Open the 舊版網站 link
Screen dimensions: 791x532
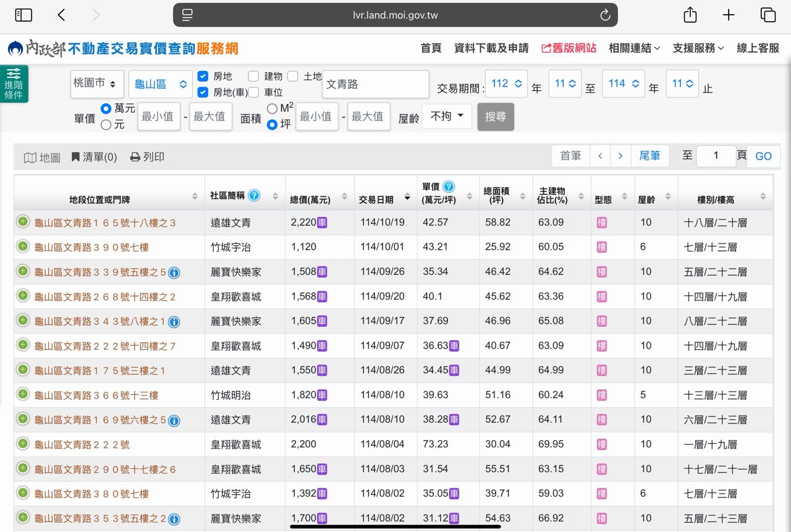click(x=569, y=48)
